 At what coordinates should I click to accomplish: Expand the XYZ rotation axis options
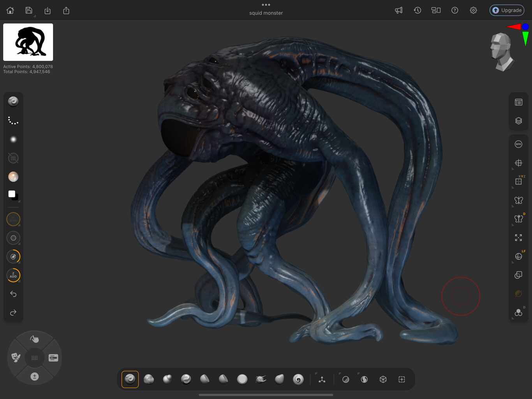pos(513,187)
